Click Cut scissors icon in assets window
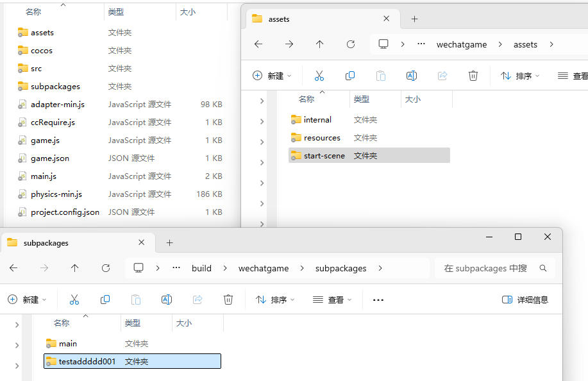Viewport: 588px width, 381px height. (x=319, y=76)
